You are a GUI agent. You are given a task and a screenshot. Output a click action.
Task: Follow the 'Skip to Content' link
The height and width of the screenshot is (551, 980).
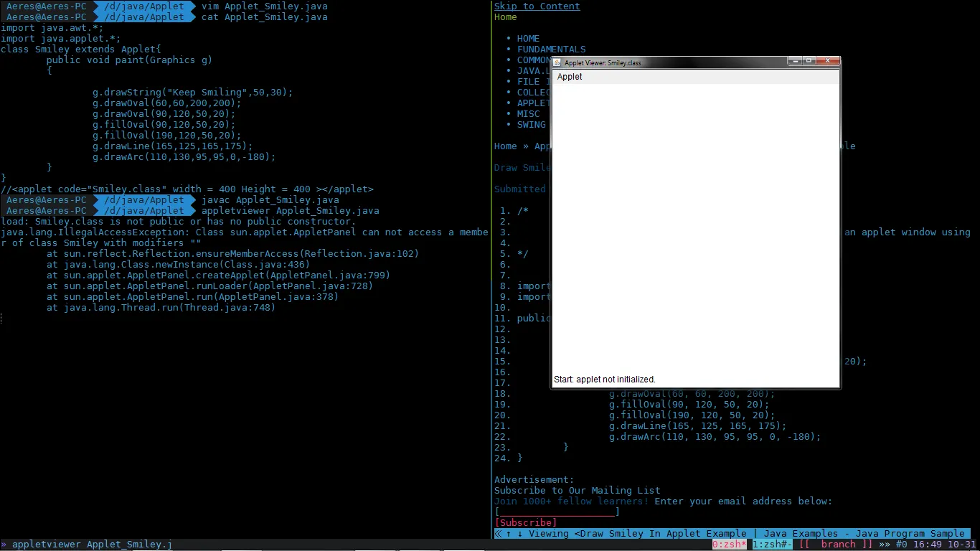pos(537,6)
